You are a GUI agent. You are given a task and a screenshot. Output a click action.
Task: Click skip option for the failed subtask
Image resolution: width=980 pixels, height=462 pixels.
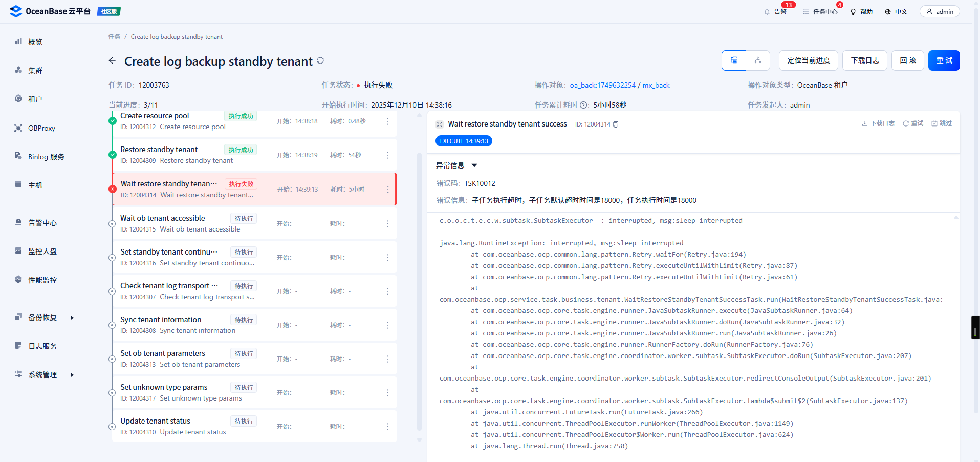pos(942,123)
